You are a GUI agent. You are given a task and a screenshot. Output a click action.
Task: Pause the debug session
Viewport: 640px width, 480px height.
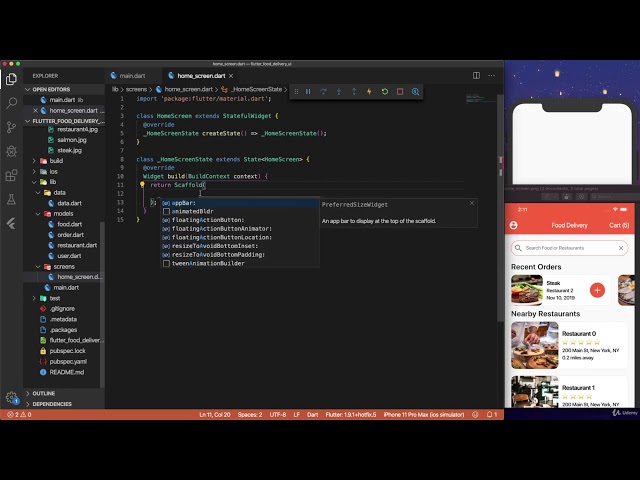pos(308,92)
